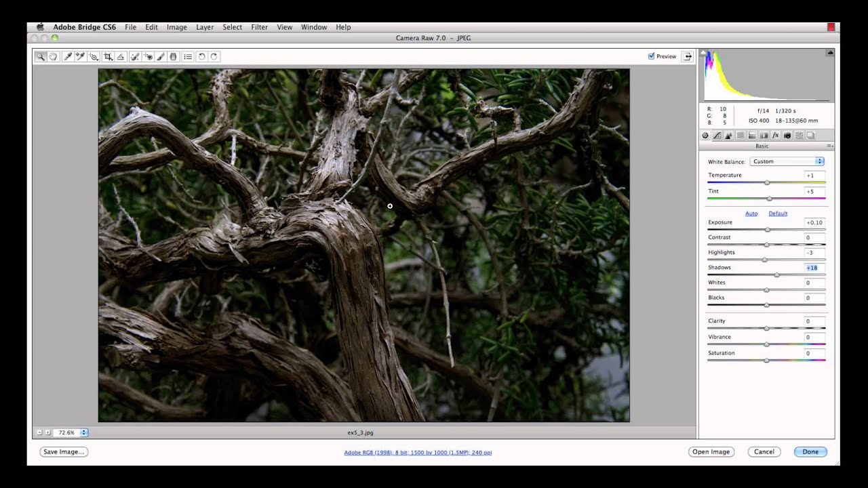Open the Presets panel tab
This screenshot has height=488, width=868.
tap(799, 136)
